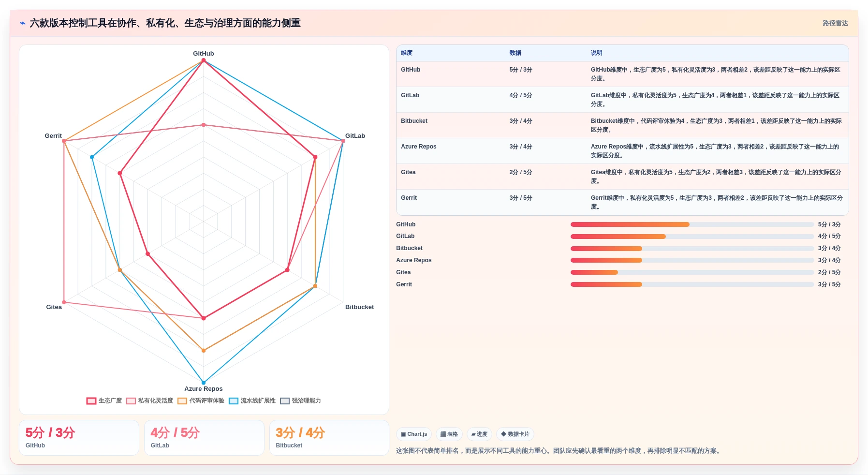
Task: Click the blue data point at Azure Repos axis end
Action: (204, 383)
